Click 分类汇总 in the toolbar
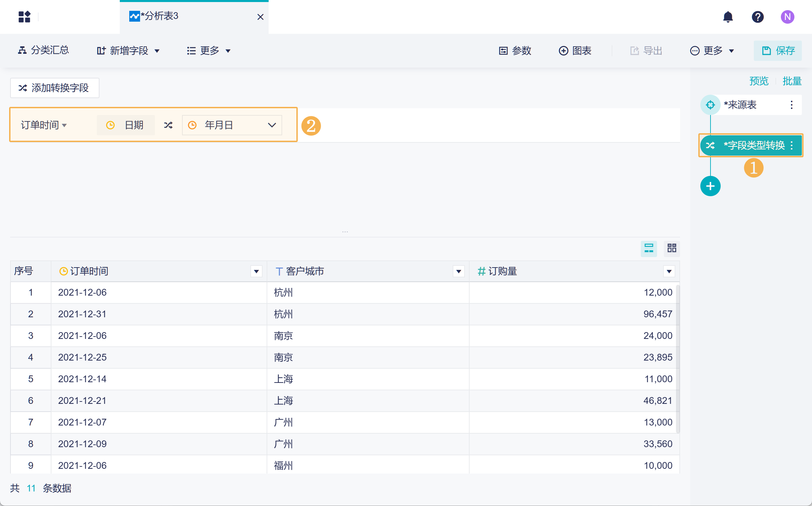Screen dimensions: 812x506 click(x=43, y=50)
